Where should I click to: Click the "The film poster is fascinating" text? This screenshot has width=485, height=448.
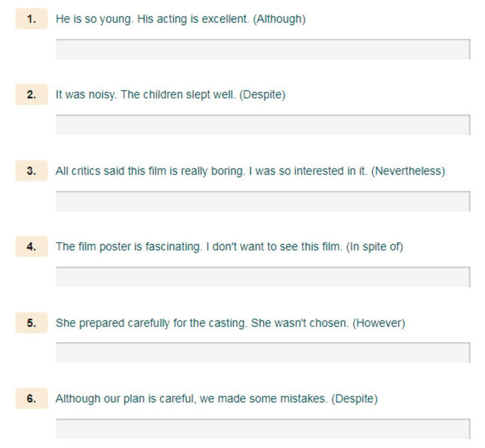[129, 247]
